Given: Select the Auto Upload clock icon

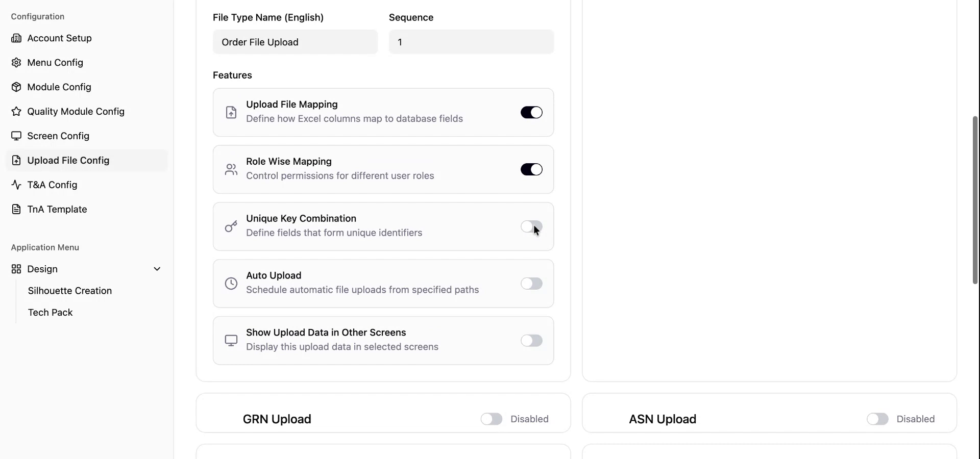Looking at the screenshot, I should 231,284.
